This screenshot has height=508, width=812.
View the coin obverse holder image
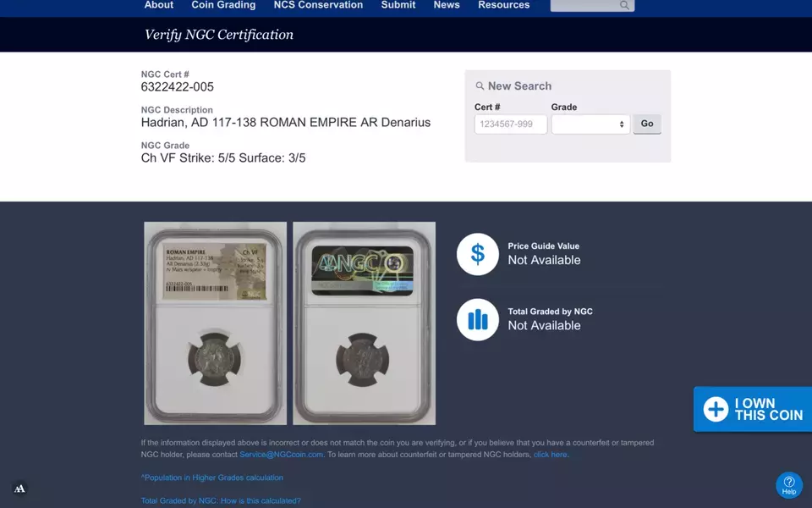pyautogui.click(x=215, y=323)
